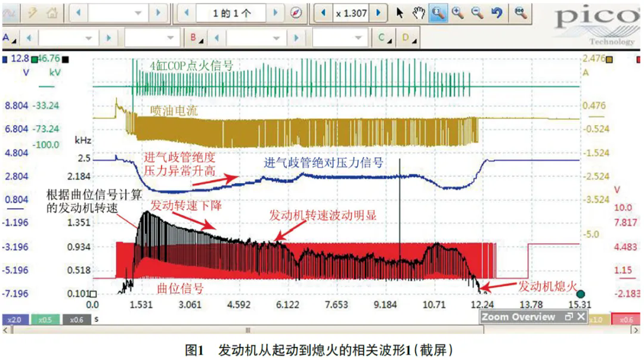Click the kHz axis value 2.184
Image resolution: width=644 pixels, height=360 pixels.
(x=79, y=176)
